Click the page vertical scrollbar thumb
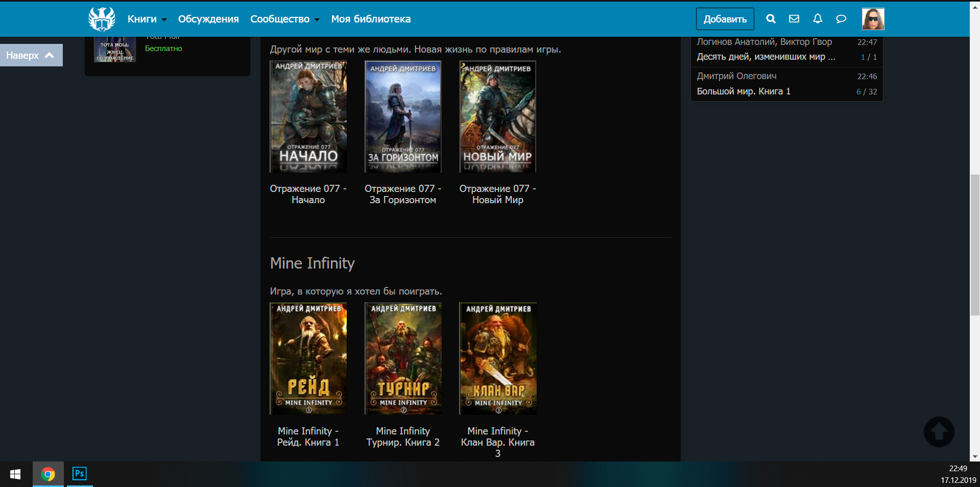980x487 pixels. (975, 245)
